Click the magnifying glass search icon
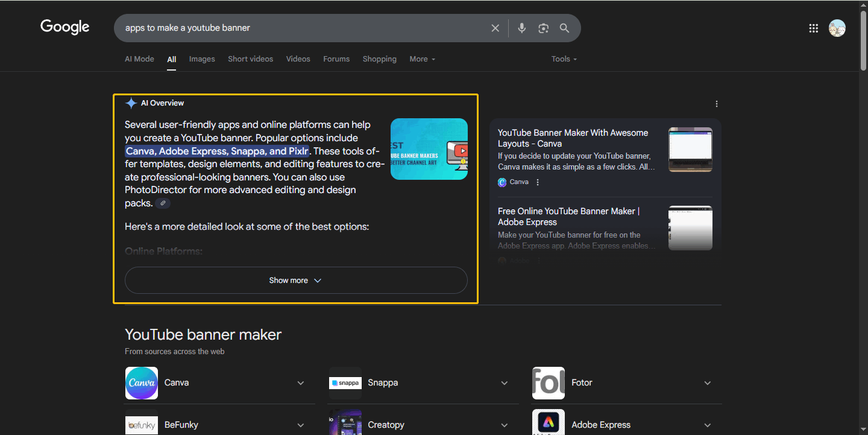The height and width of the screenshot is (435, 868). (x=565, y=28)
